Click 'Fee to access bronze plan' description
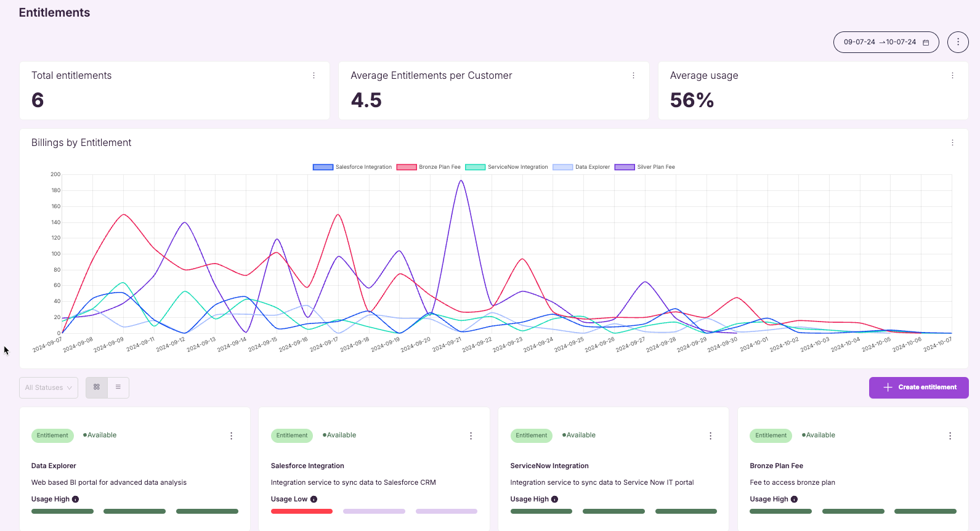980x531 pixels. (x=792, y=482)
